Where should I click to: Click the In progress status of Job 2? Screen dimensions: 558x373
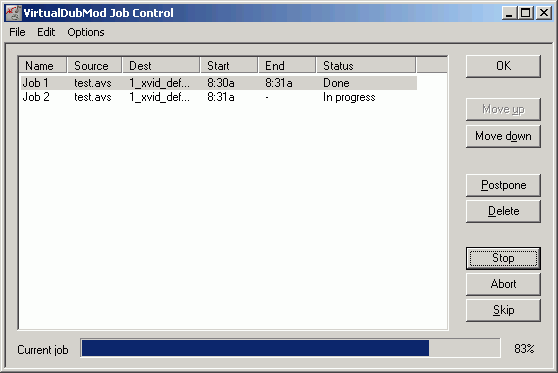click(349, 98)
